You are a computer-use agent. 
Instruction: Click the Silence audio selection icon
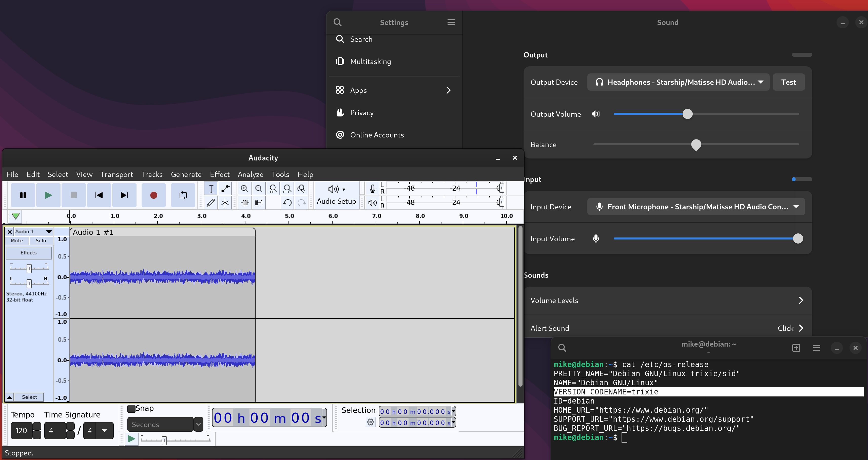click(x=259, y=203)
